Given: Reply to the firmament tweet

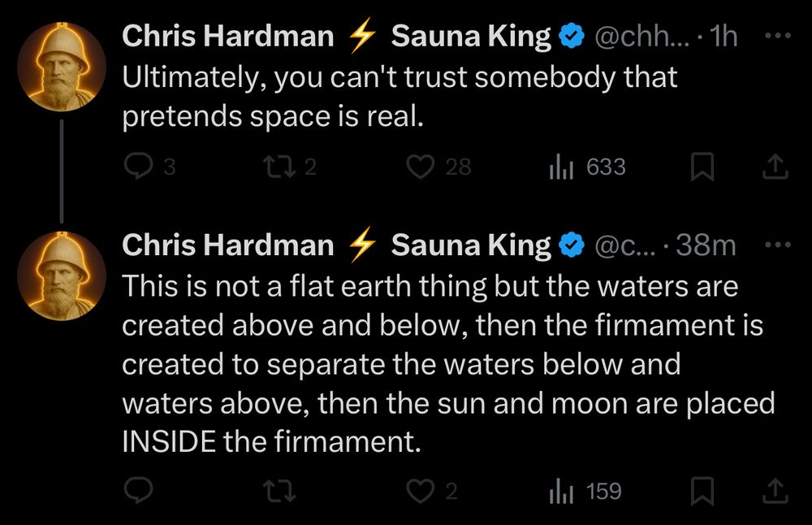Looking at the screenshot, I should pos(139,491).
